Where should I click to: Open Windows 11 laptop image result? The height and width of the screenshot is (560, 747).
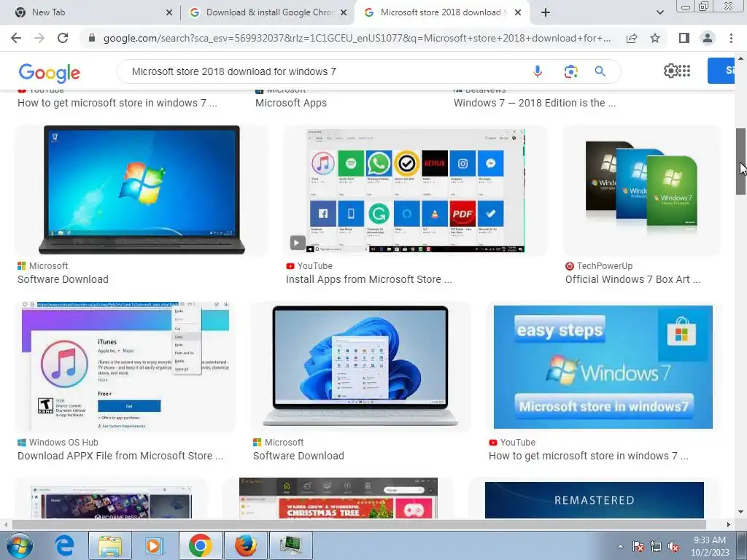(360, 366)
